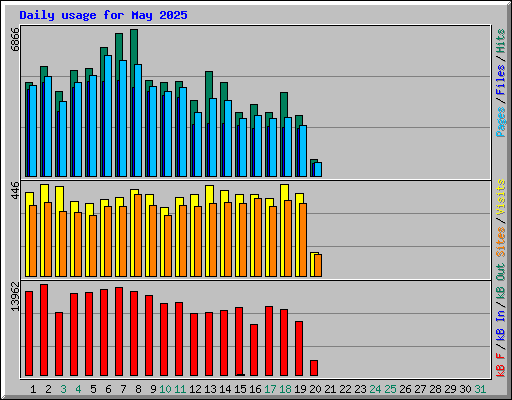
Task: Click the cyan pages bar for day 12
Action: [x=198, y=145]
